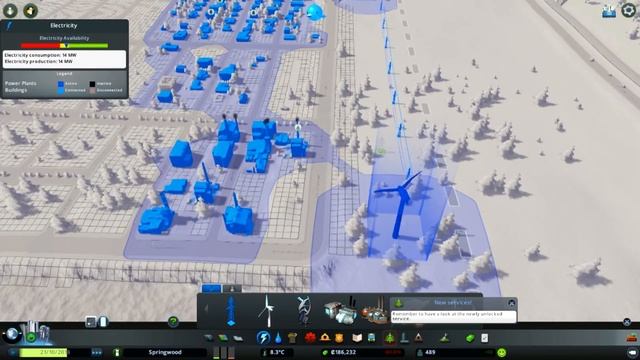Open the Districts tool menu
This screenshot has width=640, height=360.
(238, 338)
